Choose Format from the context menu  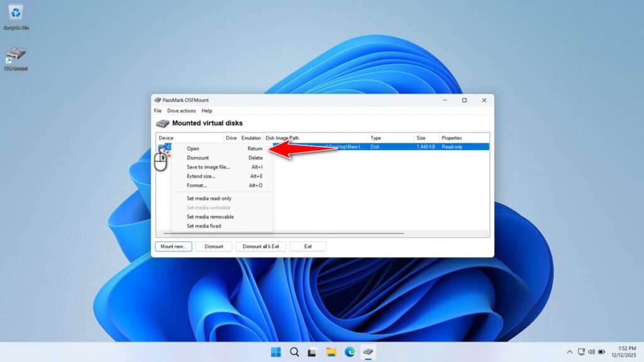pos(196,185)
